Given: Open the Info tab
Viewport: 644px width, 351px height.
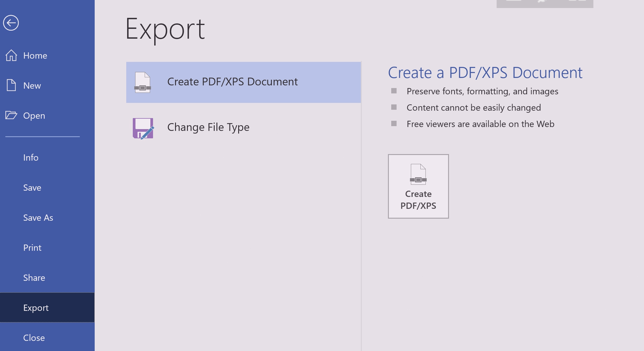Looking at the screenshot, I should [x=47, y=158].
